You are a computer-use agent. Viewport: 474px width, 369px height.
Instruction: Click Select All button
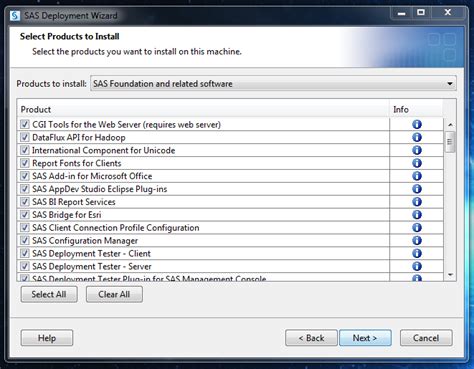click(x=49, y=294)
